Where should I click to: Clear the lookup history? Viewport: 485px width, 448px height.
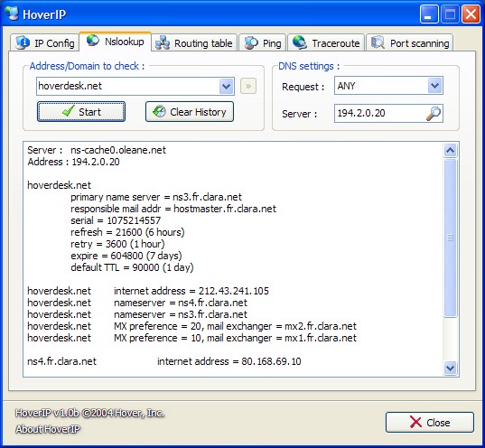[190, 112]
